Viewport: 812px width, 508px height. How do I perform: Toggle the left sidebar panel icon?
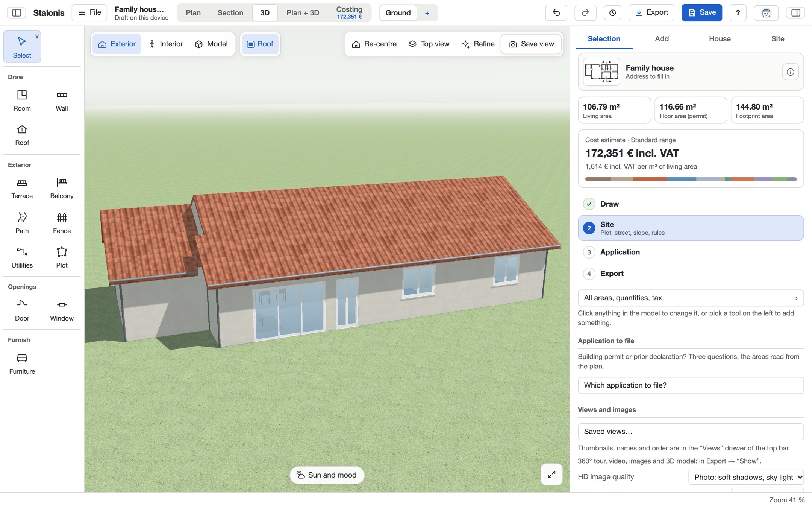click(17, 13)
